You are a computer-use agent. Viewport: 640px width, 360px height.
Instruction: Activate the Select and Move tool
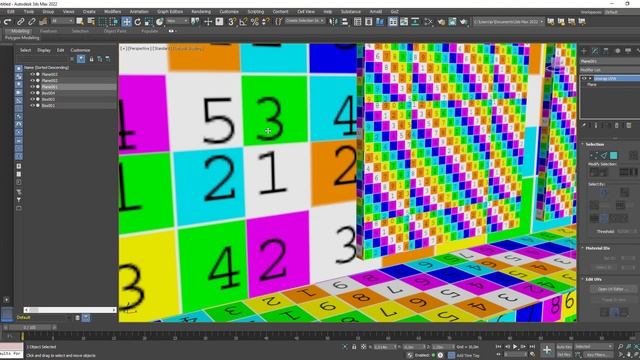click(126, 21)
